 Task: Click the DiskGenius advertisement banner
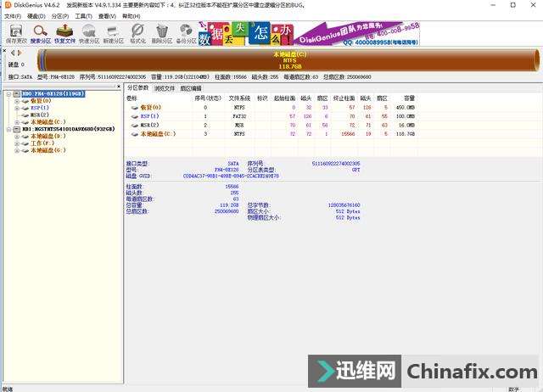[309, 34]
